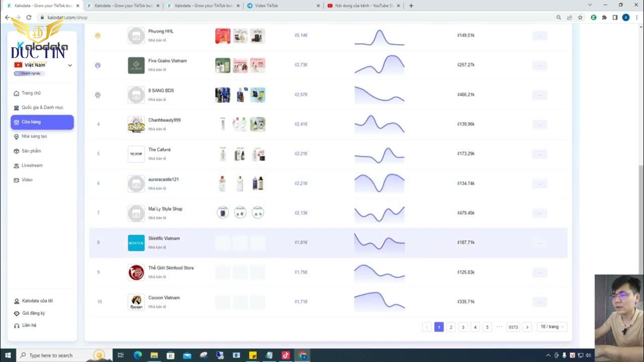Click the browser back arrow
Viewport: 644px width, 362px height.
pos(7,17)
